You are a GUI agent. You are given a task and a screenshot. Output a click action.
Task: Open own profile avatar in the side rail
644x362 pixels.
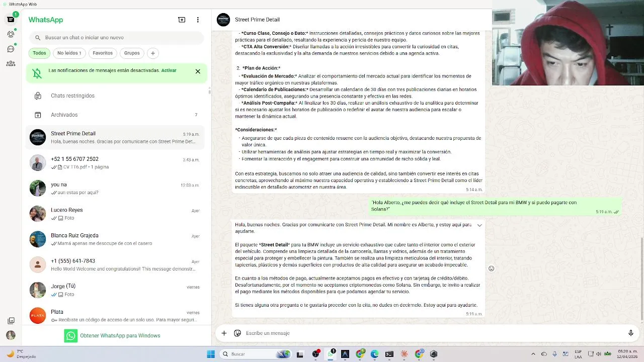point(11,335)
